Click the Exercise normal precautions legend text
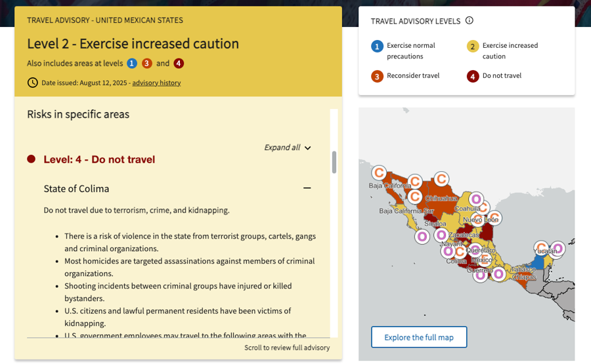This screenshot has height=364, width=591. (x=411, y=51)
